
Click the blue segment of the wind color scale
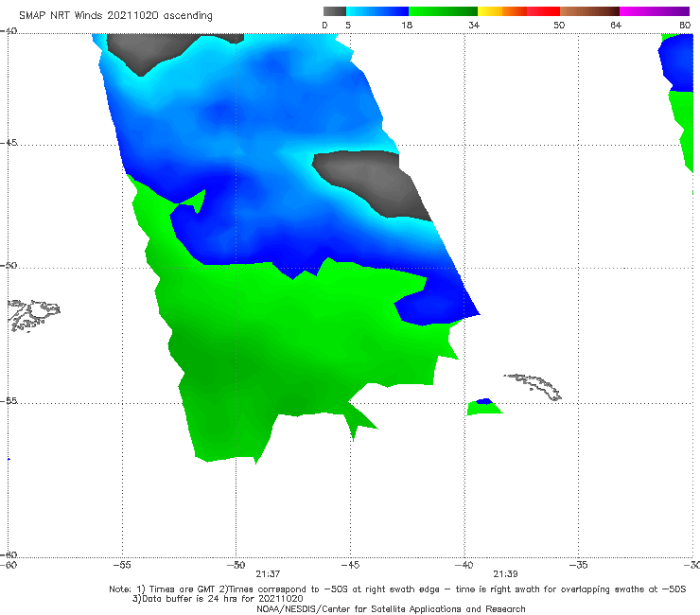(x=377, y=11)
